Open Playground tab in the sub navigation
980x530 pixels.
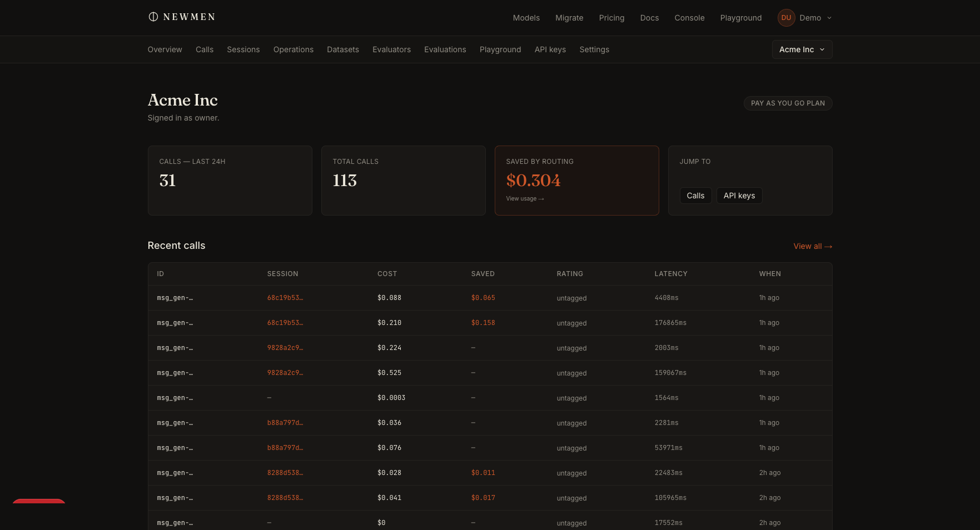[500, 49]
